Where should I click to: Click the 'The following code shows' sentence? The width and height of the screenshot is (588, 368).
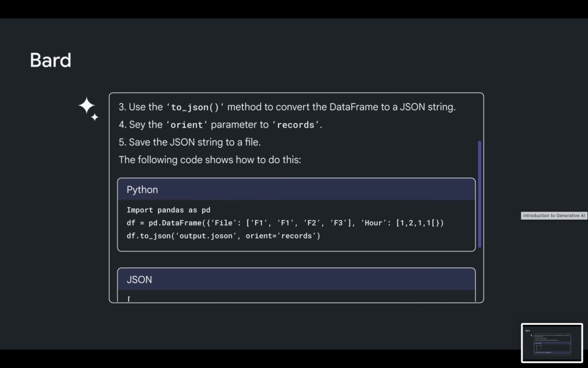coord(210,159)
